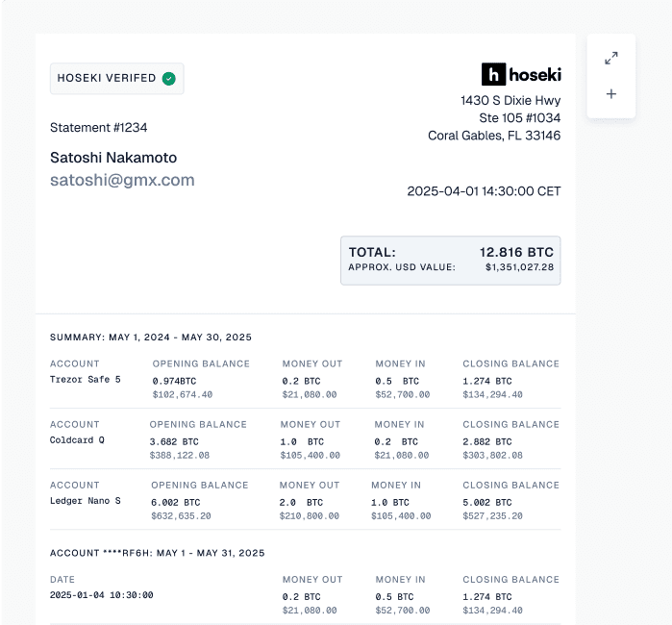Image resolution: width=672 pixels, height=625 pixels.
Task: Click the plus zoom-in icon
Action: tap(611, 94)
